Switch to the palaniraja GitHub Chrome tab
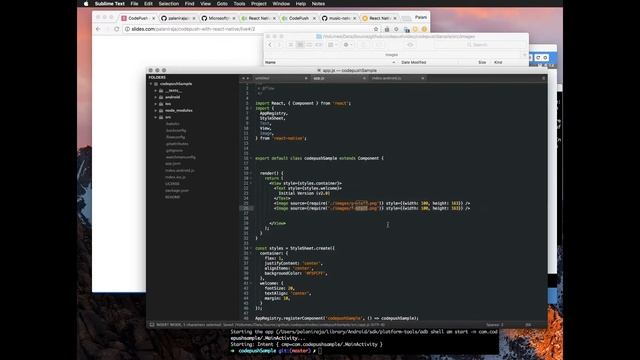Screen dimensions: 640x360 [178, 18]
